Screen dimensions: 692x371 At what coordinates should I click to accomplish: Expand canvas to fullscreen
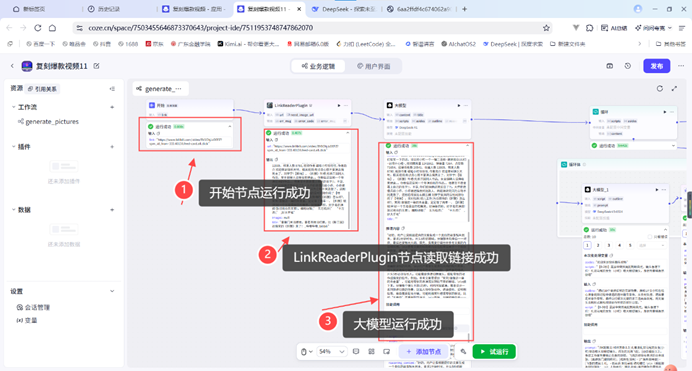[674, 89]
